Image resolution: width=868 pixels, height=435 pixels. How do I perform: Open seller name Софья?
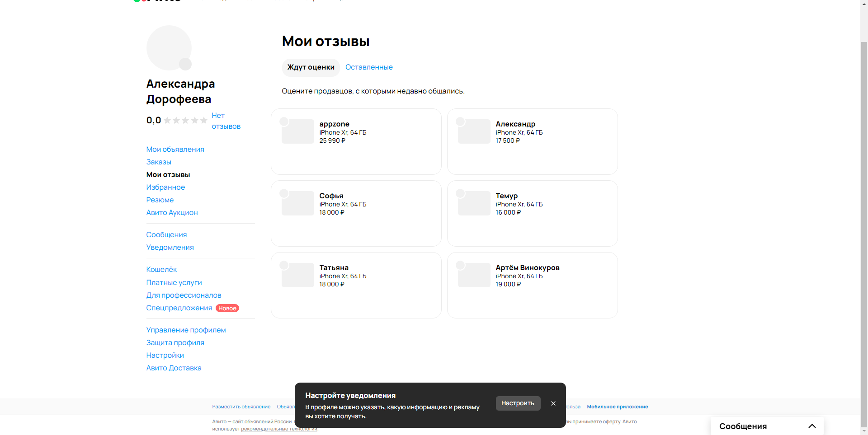click(331, 196)
